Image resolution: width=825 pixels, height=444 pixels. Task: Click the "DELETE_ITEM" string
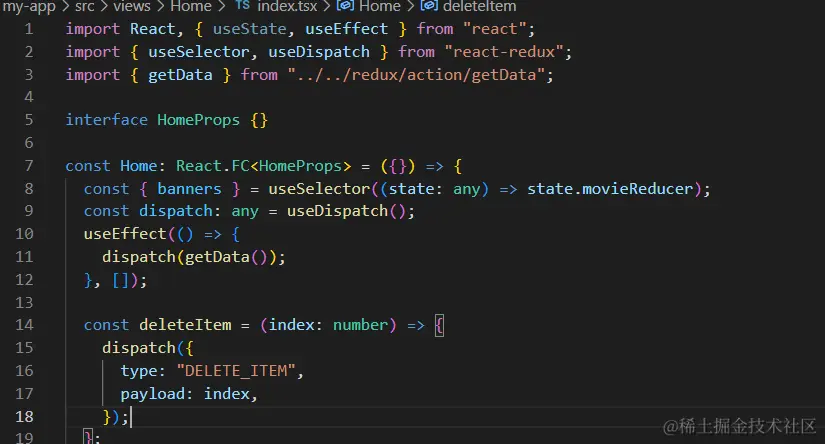[236, 371]
